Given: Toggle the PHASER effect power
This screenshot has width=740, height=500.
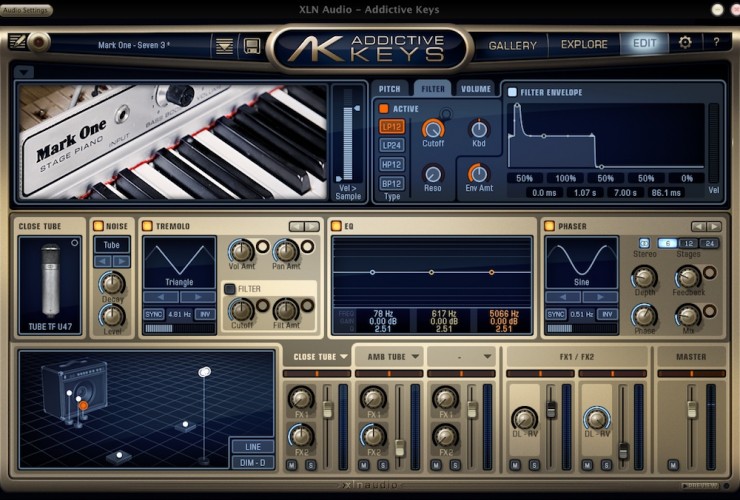Looking at the screenshot, I should click(549, 226).
